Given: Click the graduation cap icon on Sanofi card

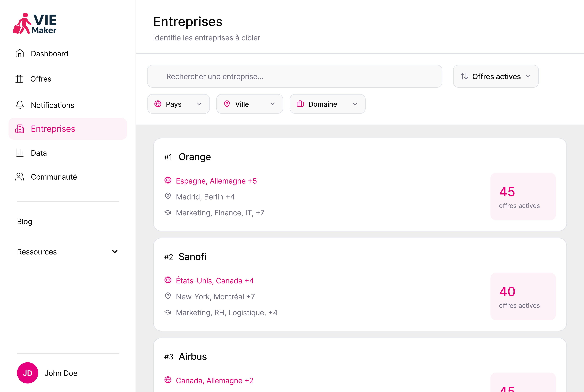Looking at the screenshot, I should [x=168, y=312].
